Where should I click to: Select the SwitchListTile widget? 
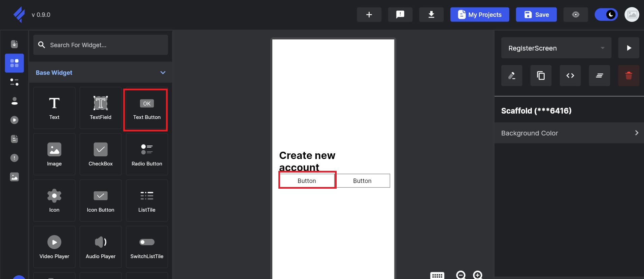coord(147,247)
